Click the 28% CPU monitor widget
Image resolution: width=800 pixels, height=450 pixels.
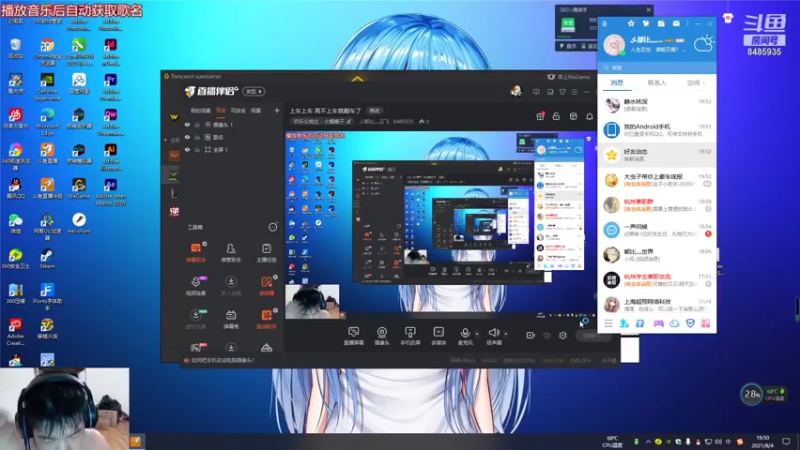tap(752, 394)
